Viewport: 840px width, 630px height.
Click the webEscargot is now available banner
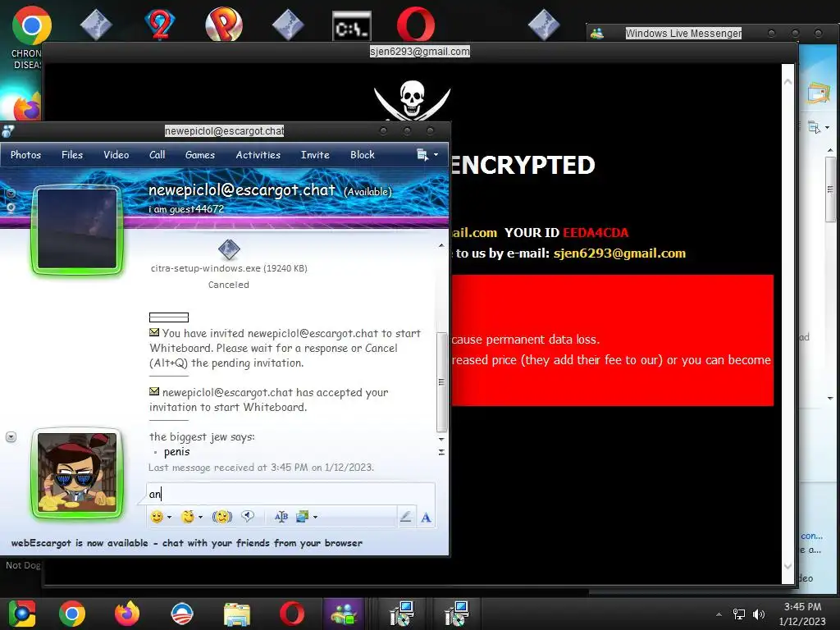click(x=186, y=543)
